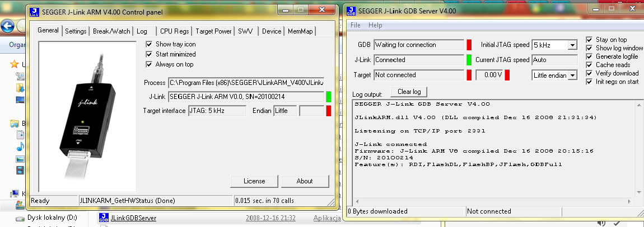This screenshot has width=644, height=227.
Task: Toggle Init regs on start checkbox
Action: [589, 82]
